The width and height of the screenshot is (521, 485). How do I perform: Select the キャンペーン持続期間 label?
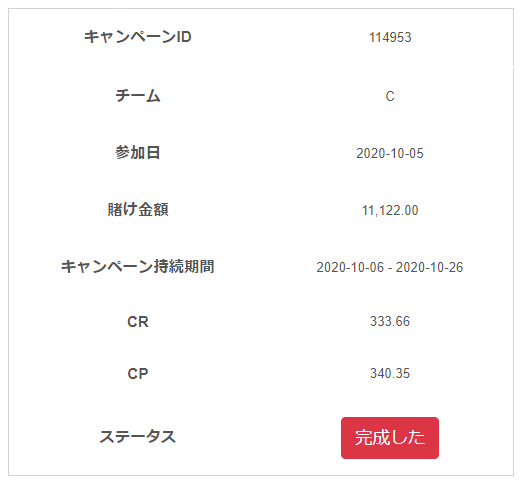coord(137,267)
